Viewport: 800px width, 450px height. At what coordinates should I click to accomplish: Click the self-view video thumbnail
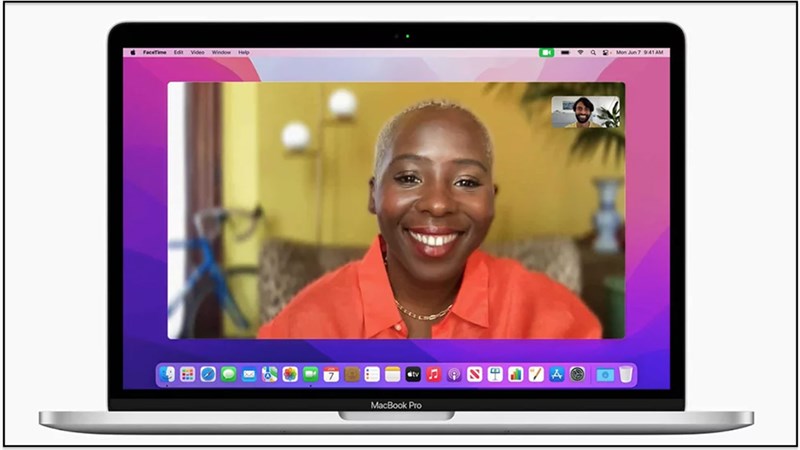point(586,112)
